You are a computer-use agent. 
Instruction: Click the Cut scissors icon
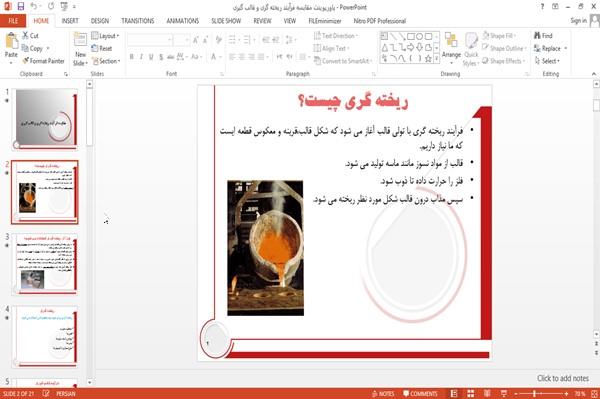click(x=26, y=36)
